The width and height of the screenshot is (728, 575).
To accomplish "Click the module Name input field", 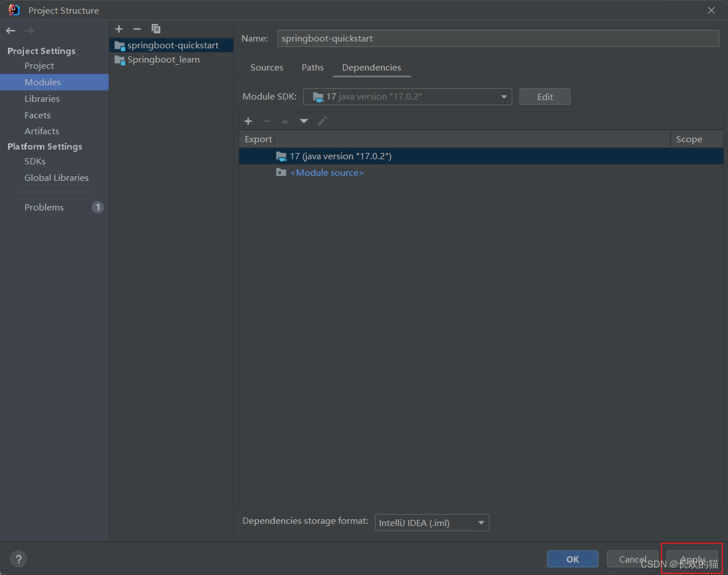I will (x=498, y=39).
